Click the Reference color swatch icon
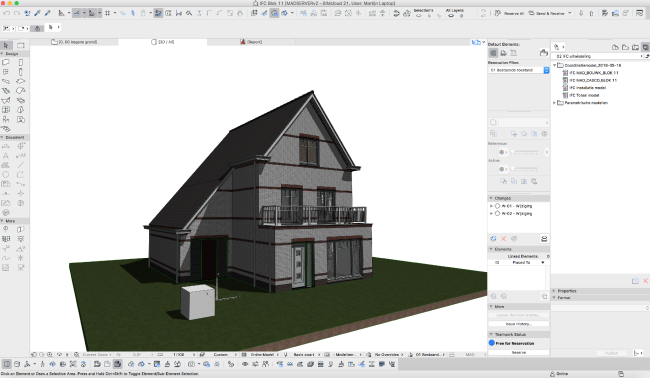The width and height of the screenshot is (650, 378). pos(502,152)
